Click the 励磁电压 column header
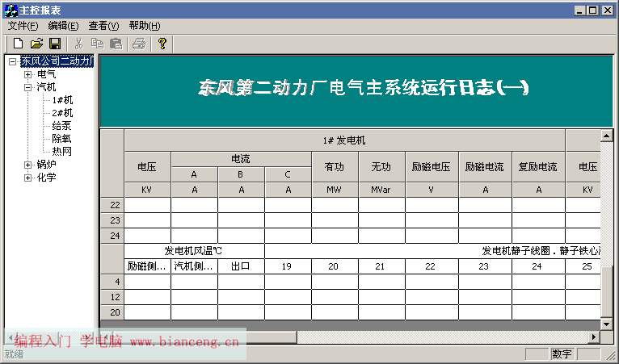This screenshot has height=364, width=619. tap(432, 167)
